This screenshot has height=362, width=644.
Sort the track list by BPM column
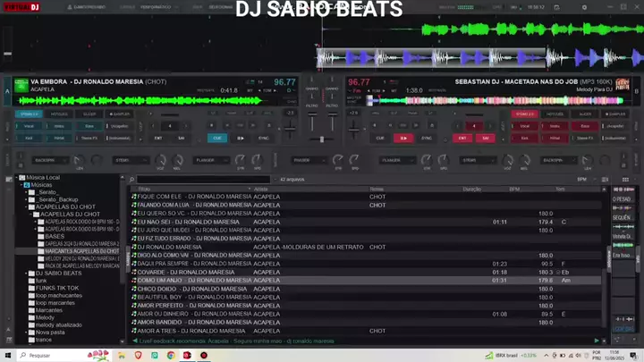[514, 189]
